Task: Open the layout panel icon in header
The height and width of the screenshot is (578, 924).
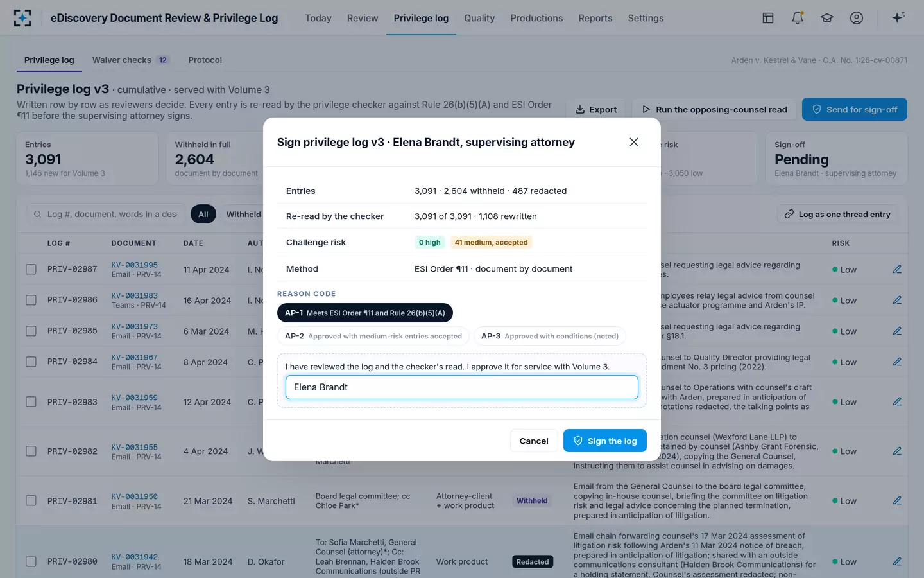Action: pyautogui.click(x=768, y=18)
